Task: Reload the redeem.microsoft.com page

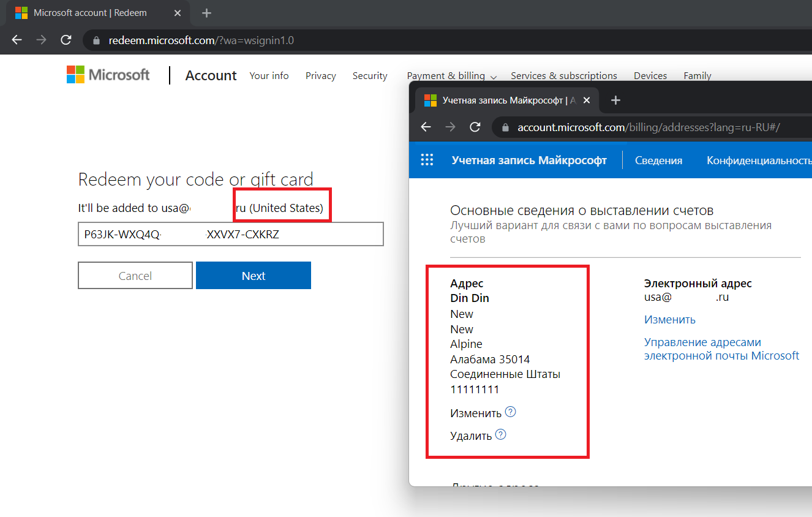Action: (x=66, y=40)
